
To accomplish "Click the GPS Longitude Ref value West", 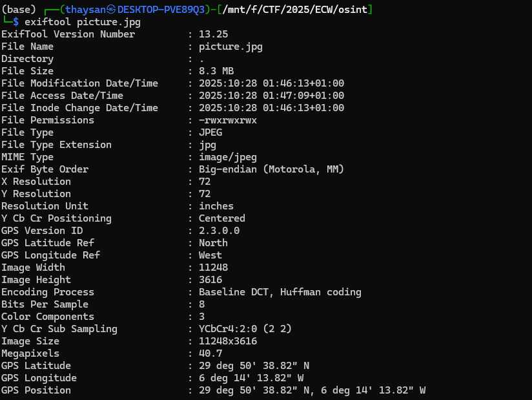I will pyautogui.click(x=210, y=255).
